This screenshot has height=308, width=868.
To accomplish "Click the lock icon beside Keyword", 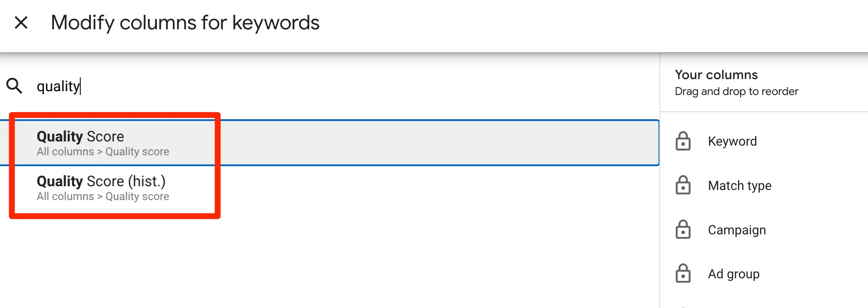I will 683,141.
